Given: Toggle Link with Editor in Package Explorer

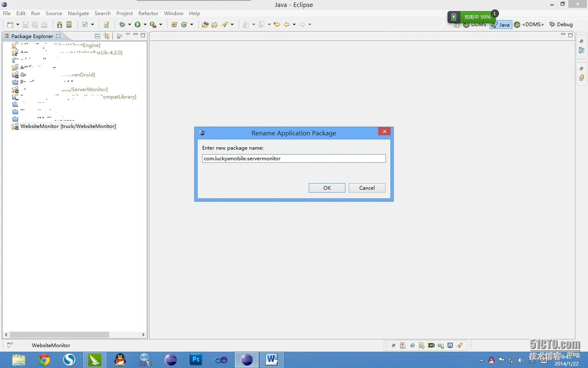Looking at the screenshot, I should (107, 36).
